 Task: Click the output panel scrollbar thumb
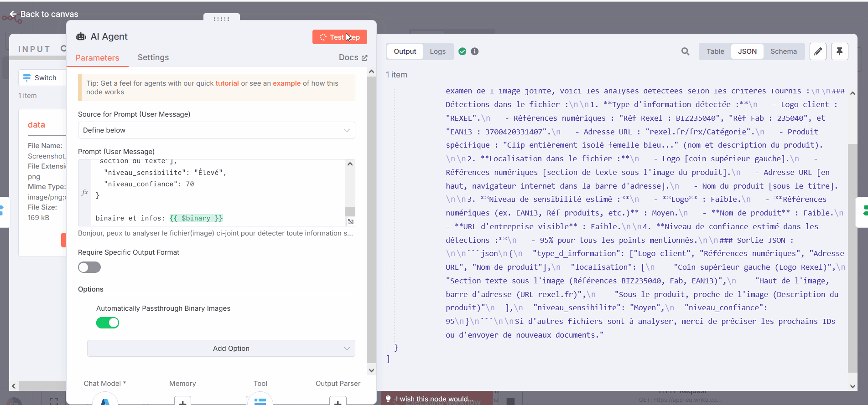(852, 257)
